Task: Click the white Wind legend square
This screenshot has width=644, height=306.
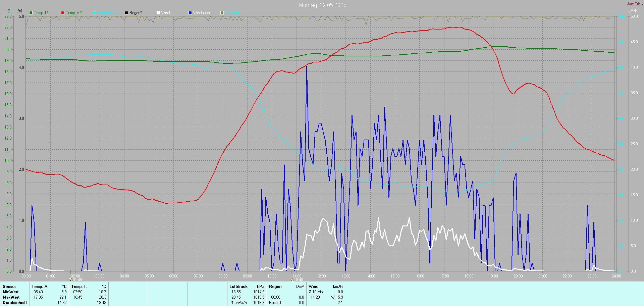Action: coord(158,13)
